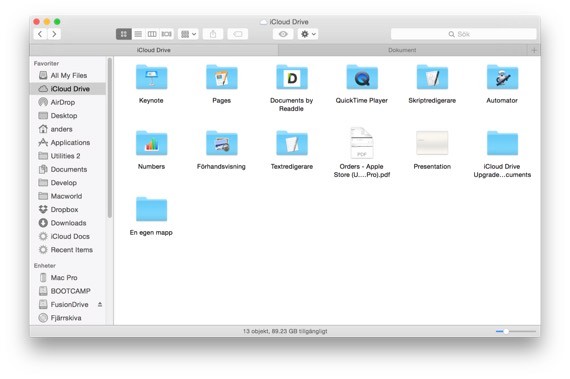Click the status bar object count text
Viewport: 570px width, 379px height.
[285, 331]
